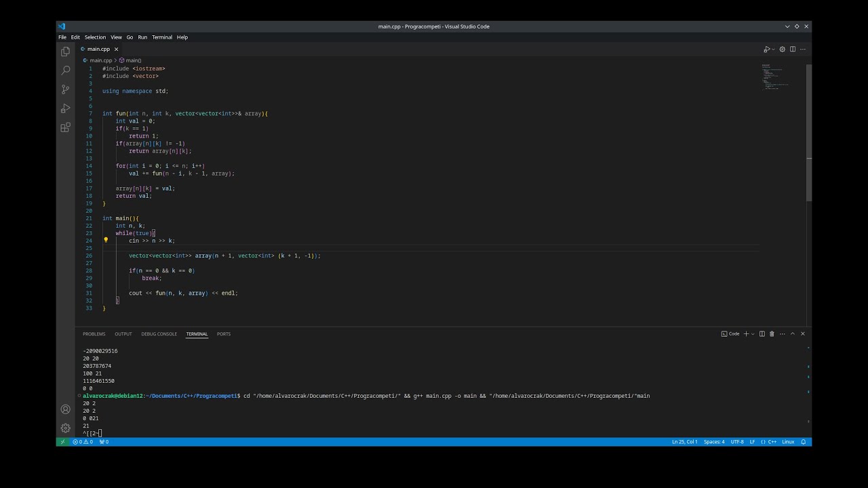Screen dimensions: 868x488
Task: Open the Explorer view in activity bar
Action: pyautogui.click(x=65, y=52)
